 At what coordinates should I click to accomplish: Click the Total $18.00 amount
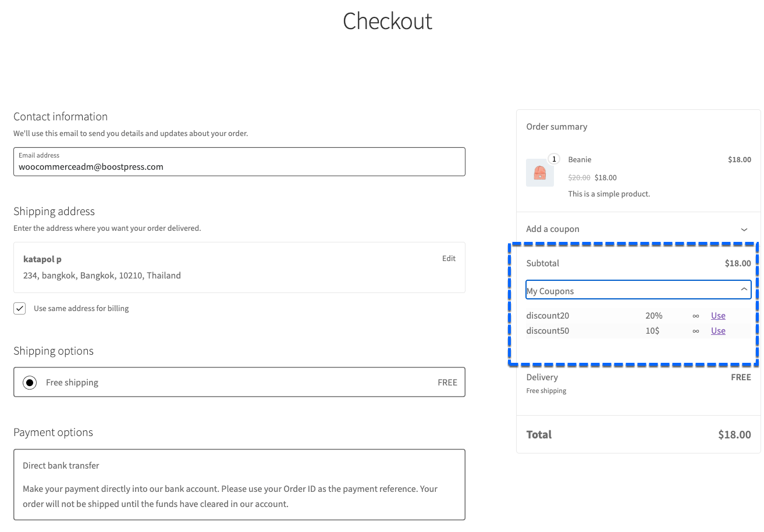[734, 434]
